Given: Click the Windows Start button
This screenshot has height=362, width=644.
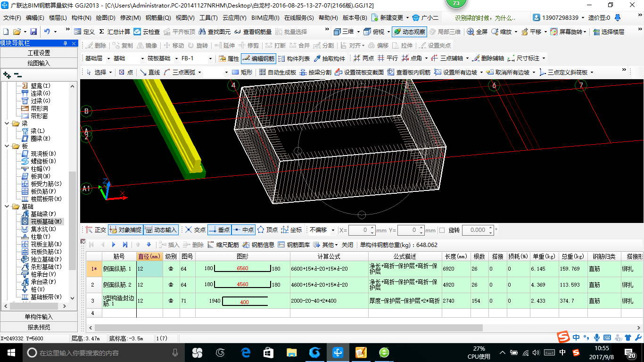Looking at the screenshot, I should pyautogui.click(x=10, y=353).
